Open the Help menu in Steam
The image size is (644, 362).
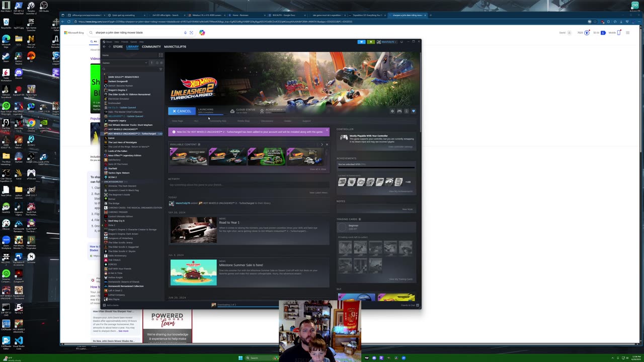coord(141,42)
